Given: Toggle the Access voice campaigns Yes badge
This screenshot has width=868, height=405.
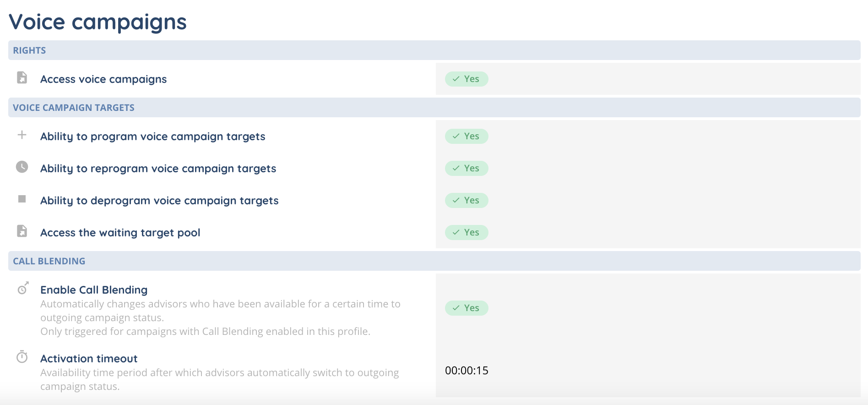Looking at the screenshot, I should coord(467,79).
